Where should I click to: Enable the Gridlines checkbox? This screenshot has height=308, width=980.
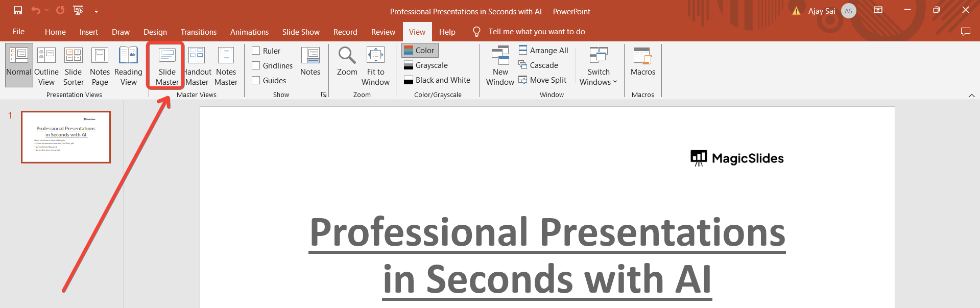pyautogui.click(x=256, y=65)
